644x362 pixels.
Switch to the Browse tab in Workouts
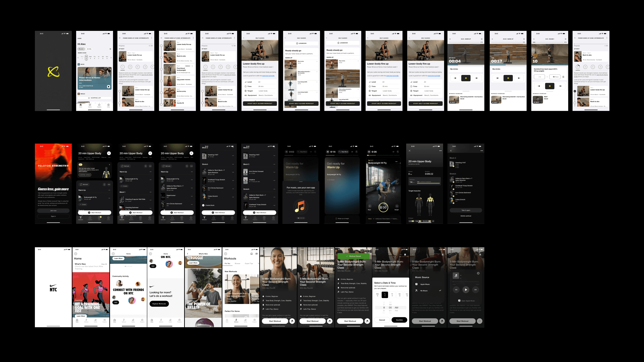point(237,264)
